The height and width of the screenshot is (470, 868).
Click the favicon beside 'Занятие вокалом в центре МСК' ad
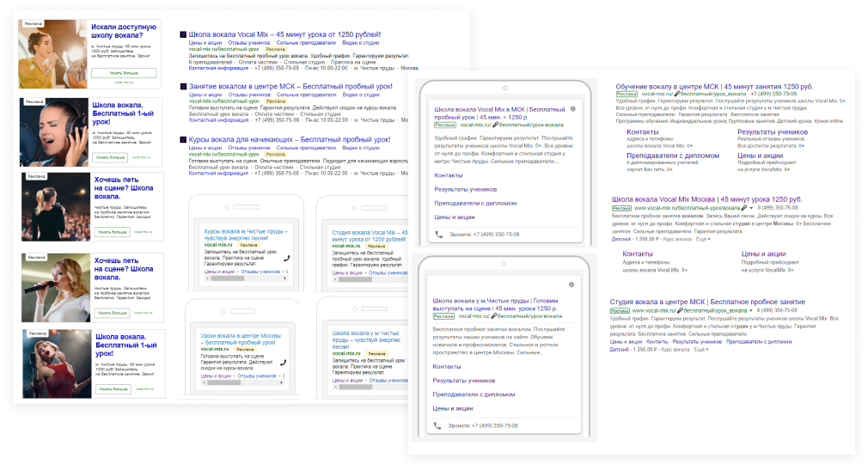click(183, 87)
